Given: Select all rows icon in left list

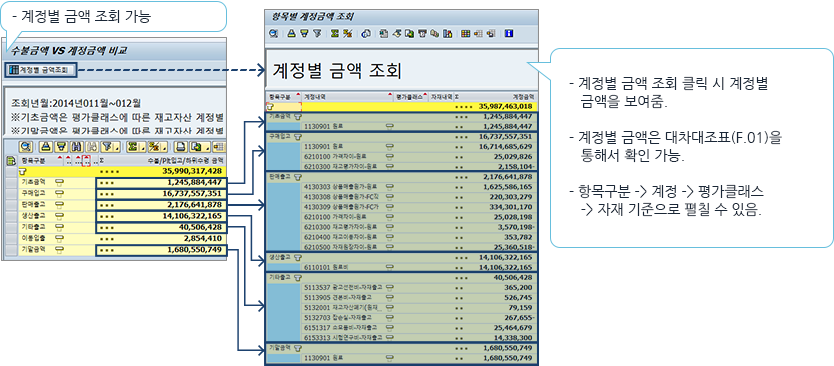Looking at the screenshot, I should (11, 162).
